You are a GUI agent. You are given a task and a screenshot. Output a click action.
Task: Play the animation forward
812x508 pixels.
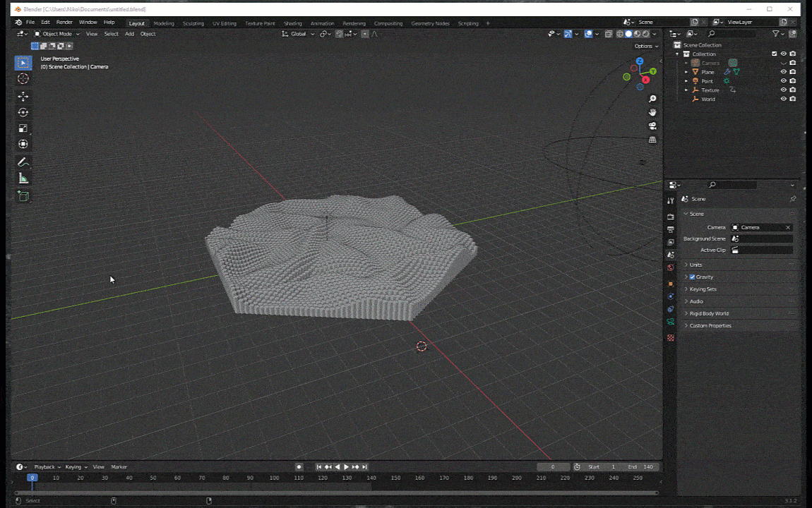pos(347,466)
